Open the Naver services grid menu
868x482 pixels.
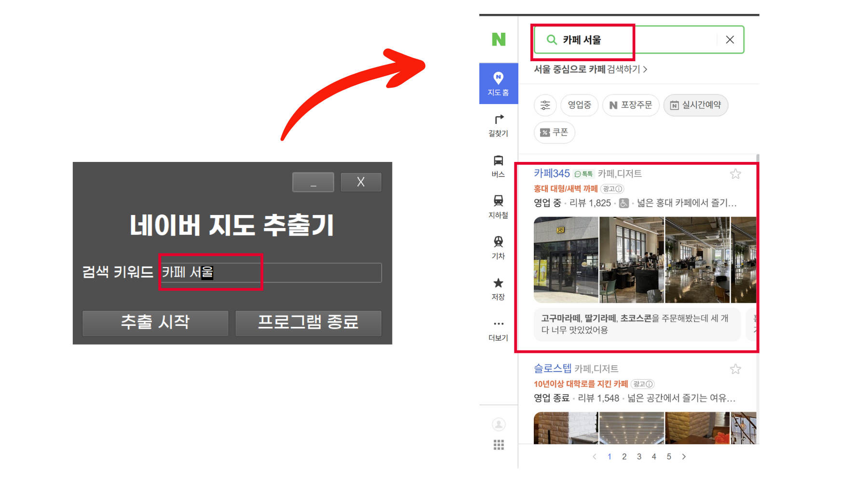tap(499, 444)
